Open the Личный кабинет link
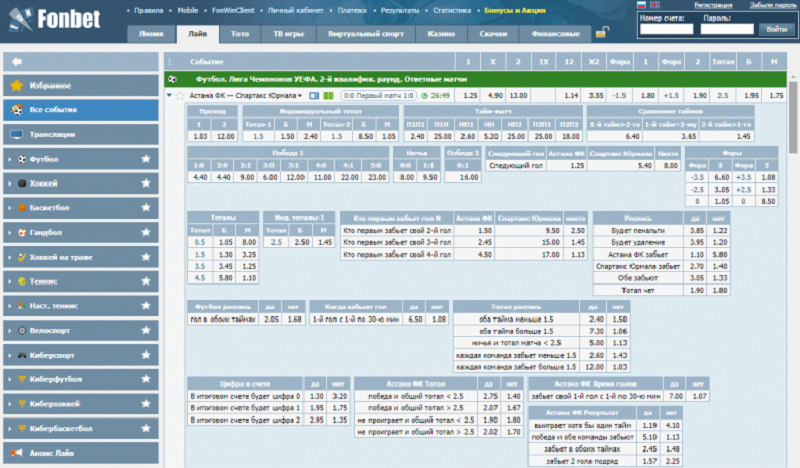The height and width of the screenshot is (468, 800). [296, 10]
